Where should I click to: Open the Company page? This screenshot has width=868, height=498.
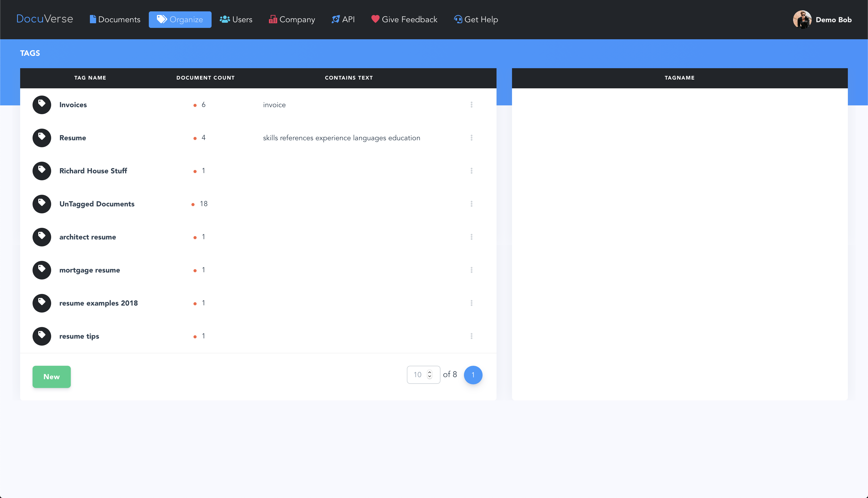(292, 19)
